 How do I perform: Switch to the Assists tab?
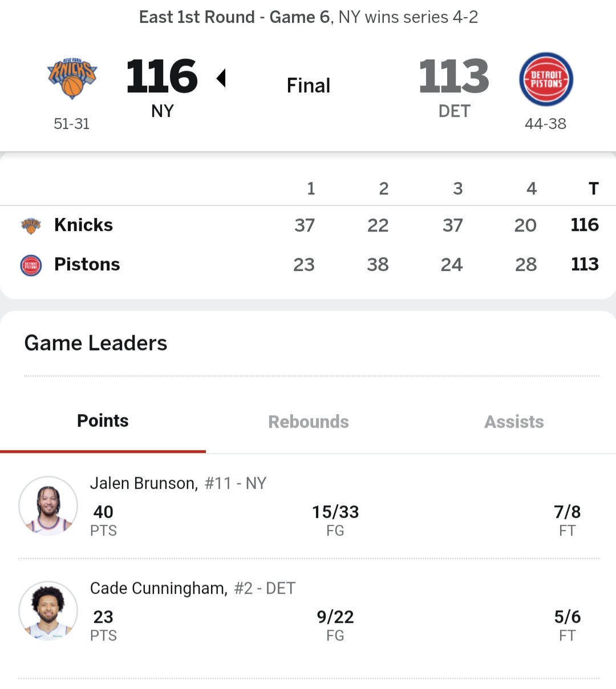[x=514, y=421]
